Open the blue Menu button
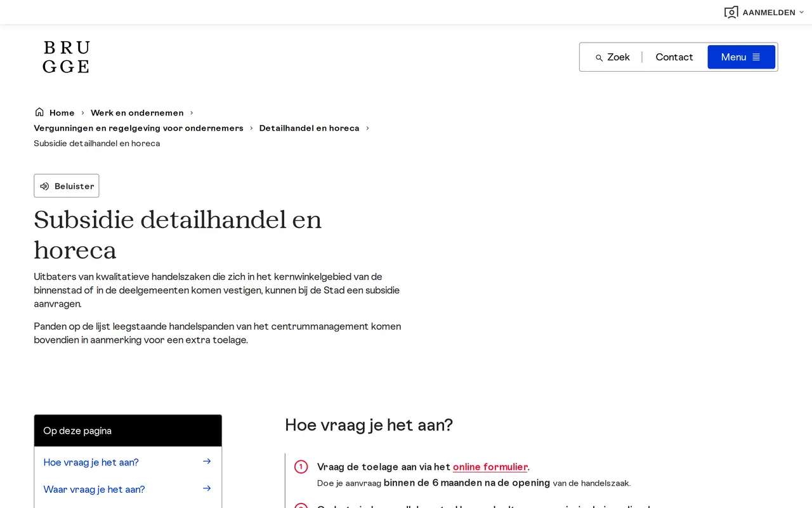812x508 pixels. coord(741,57)
